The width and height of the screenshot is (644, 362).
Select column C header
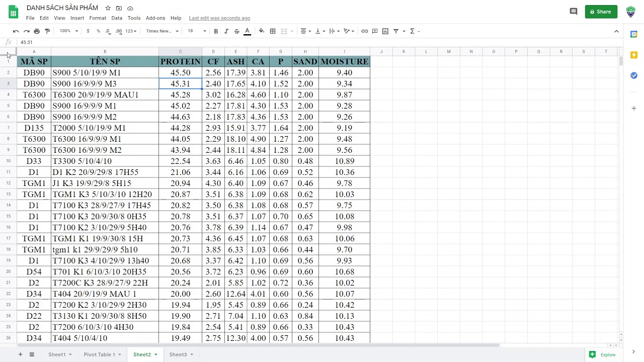click(x=181, y=51)
